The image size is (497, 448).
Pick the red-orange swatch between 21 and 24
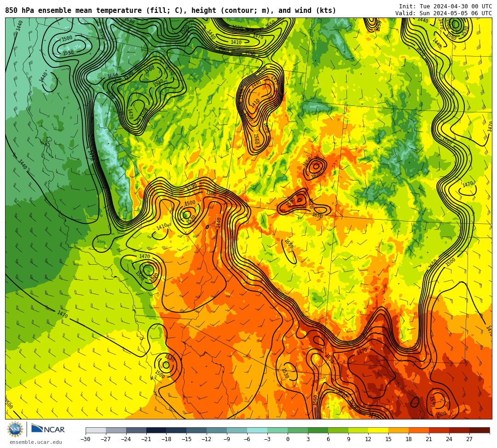pyautogui.click(x=439, y=430)
